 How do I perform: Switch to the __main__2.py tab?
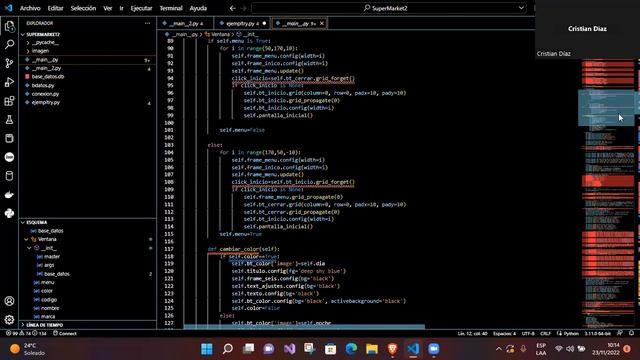click(x=186, y=23)
